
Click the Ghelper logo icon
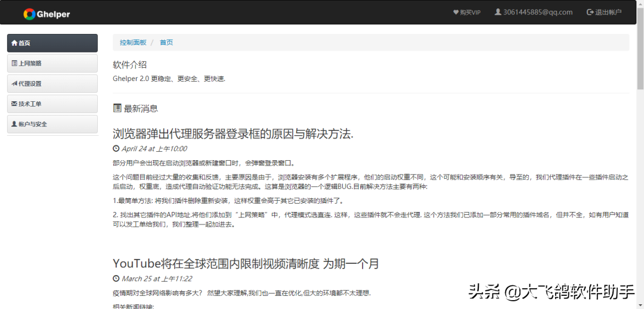[x=30, y=14]
